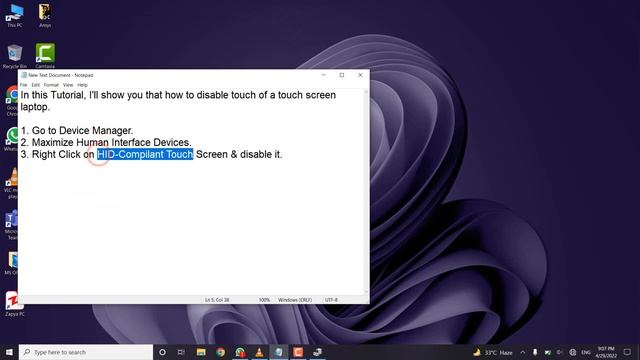Open the notification center icon

tap(627, 352)
